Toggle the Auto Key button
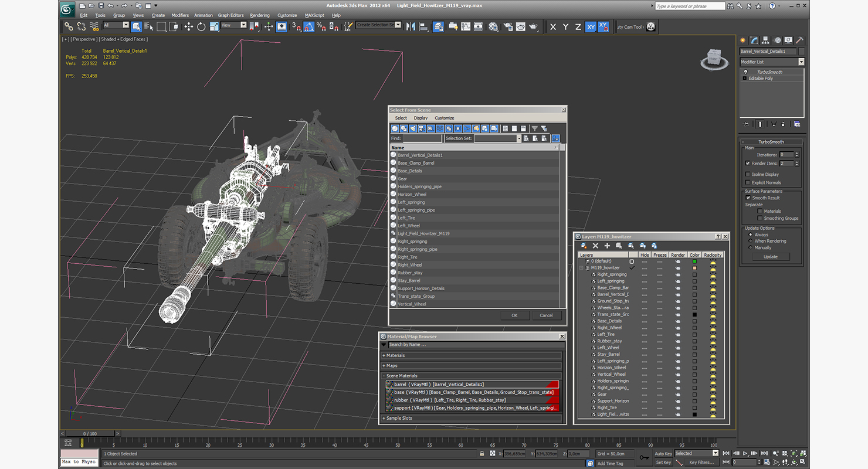 point(663,453)
